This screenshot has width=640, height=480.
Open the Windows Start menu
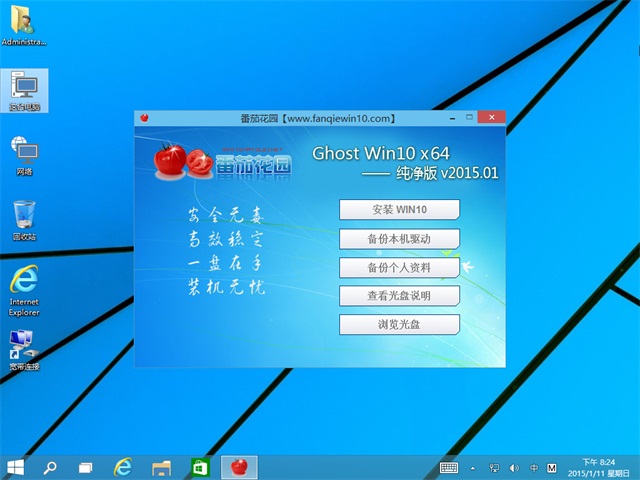click(16, 467)
